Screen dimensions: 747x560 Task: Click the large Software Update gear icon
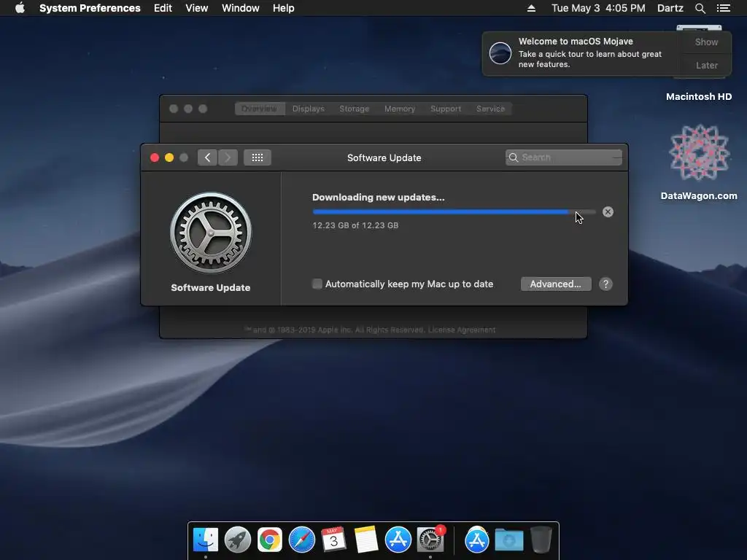211,233
